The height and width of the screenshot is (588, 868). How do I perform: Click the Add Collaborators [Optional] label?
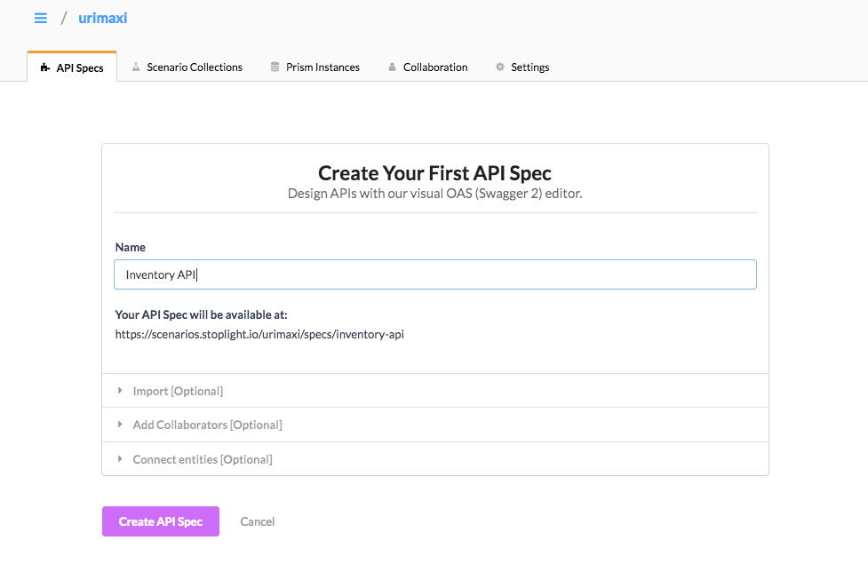click(207, 425)
